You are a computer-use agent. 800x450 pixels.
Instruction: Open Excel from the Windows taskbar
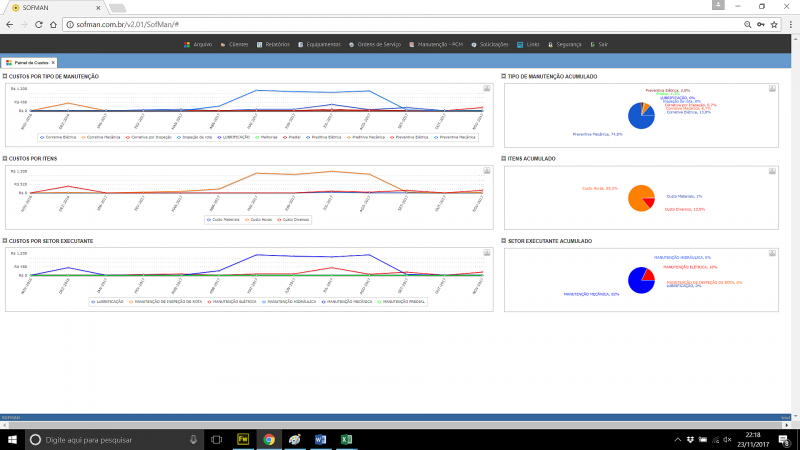tap(346, 439)
